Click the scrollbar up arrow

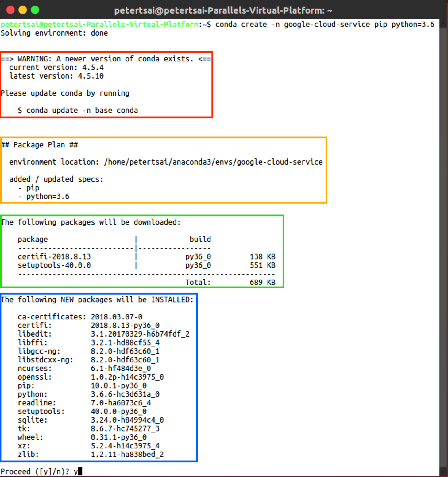[443, 24]
